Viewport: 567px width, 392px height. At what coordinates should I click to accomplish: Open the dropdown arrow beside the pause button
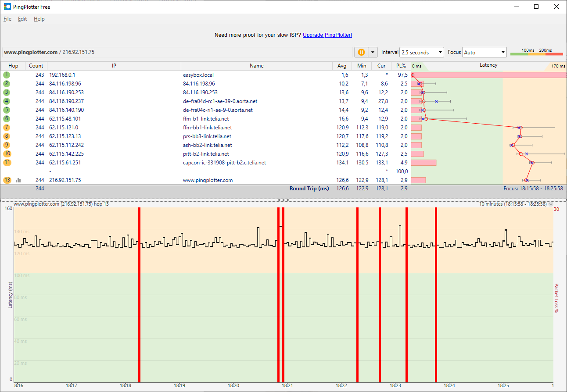373,52
